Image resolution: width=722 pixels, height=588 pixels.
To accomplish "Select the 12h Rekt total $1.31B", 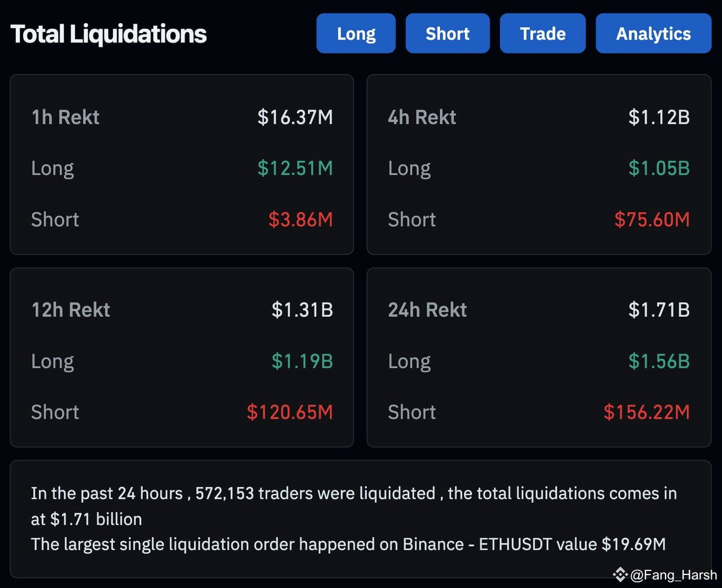I will pyautogui.click(x=302, y=310).
